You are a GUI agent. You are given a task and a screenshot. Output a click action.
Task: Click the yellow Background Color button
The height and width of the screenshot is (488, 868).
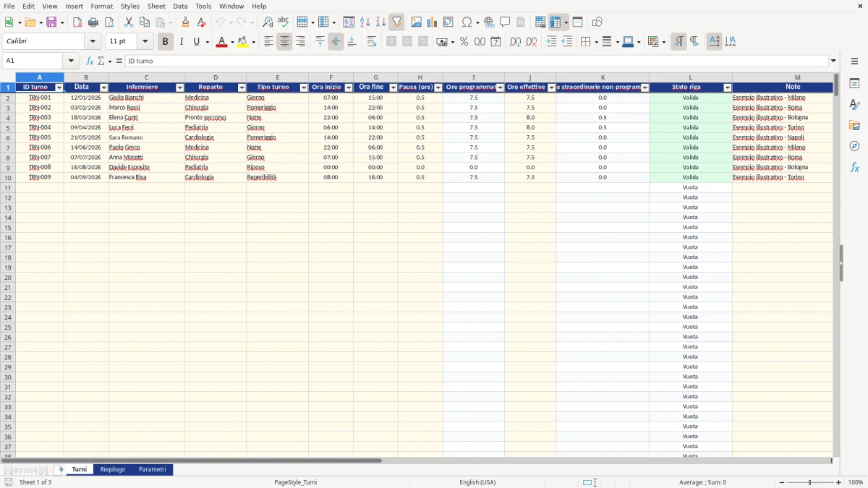(x=243, y=42)
